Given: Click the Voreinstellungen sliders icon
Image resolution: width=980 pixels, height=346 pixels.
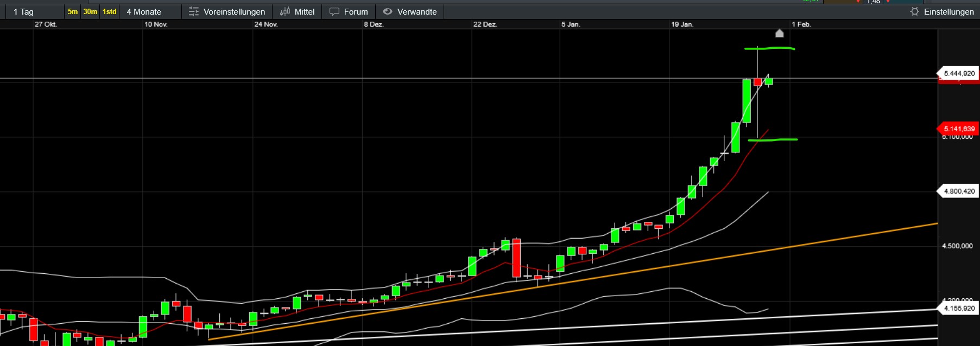Looking at the screenshot, I should (x=193, y=12).
